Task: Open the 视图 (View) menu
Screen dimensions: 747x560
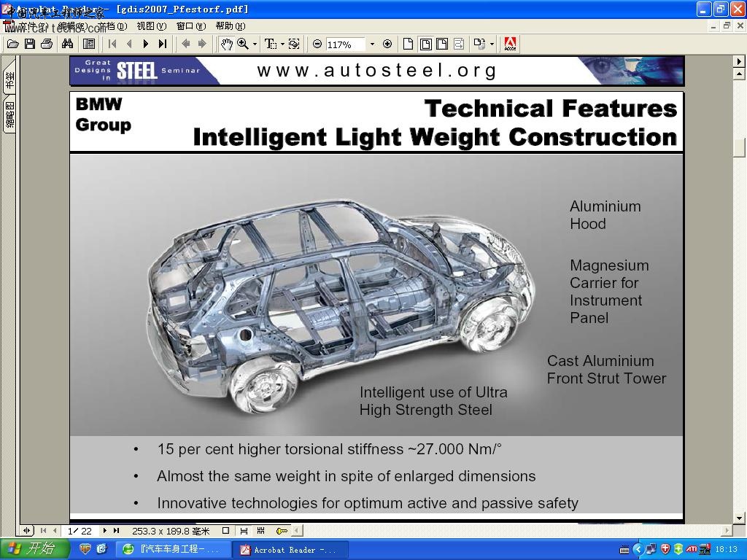Action: pos(152,26)
